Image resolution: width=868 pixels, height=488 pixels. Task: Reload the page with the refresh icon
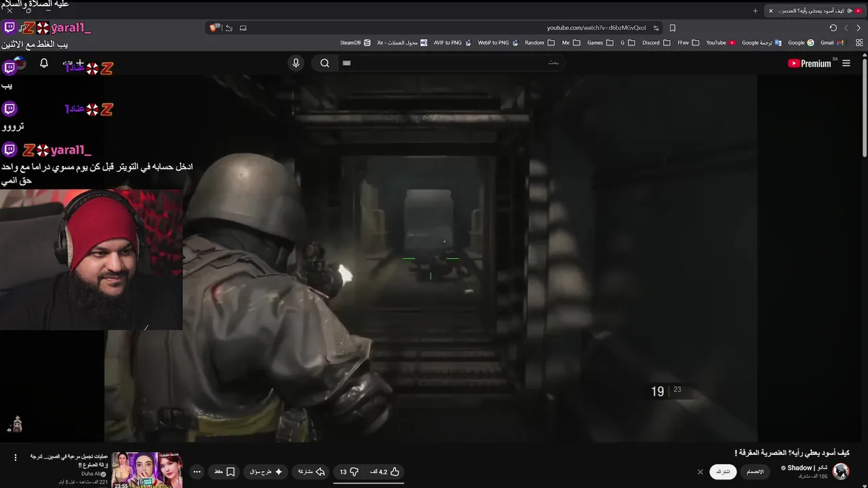coord(833,28)
